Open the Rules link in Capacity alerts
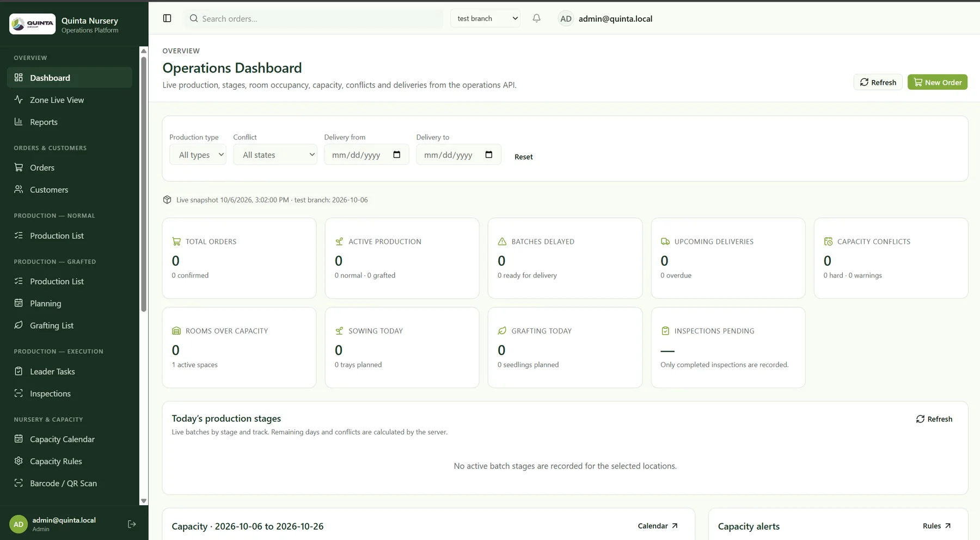The width and height of the screenshot is (980, 540). click(936, 526)
